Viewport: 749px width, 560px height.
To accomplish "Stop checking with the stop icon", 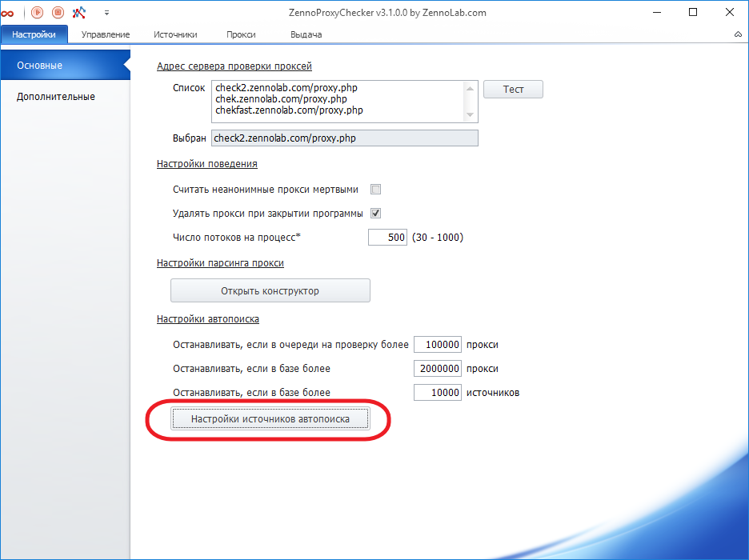I will [x=58, y=13].
